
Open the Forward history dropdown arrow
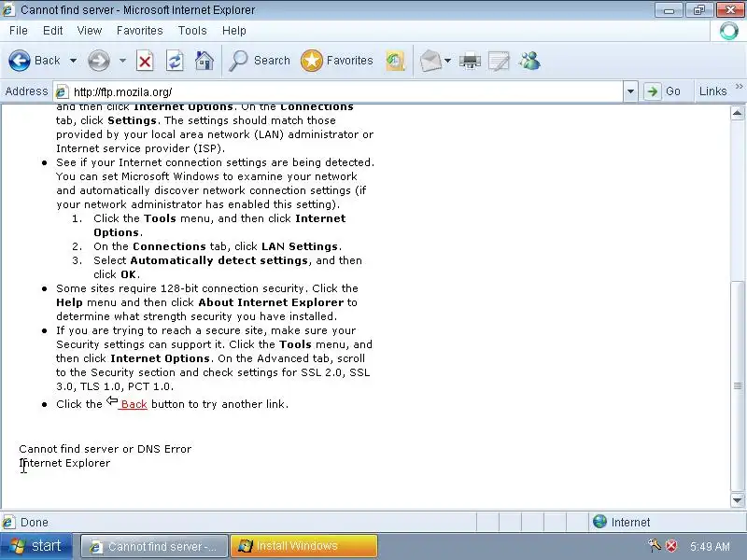click(122, 61)
